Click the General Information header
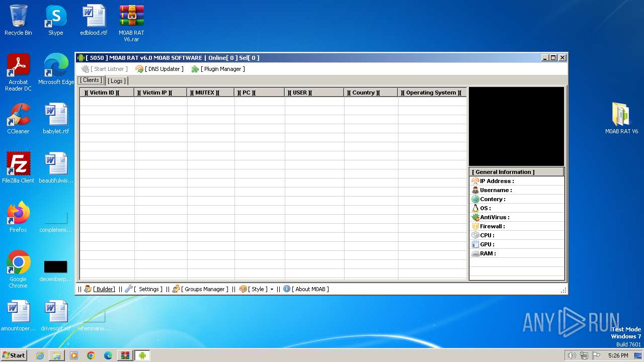This screenshot has height=362, width=644. (x=517, y=172)
